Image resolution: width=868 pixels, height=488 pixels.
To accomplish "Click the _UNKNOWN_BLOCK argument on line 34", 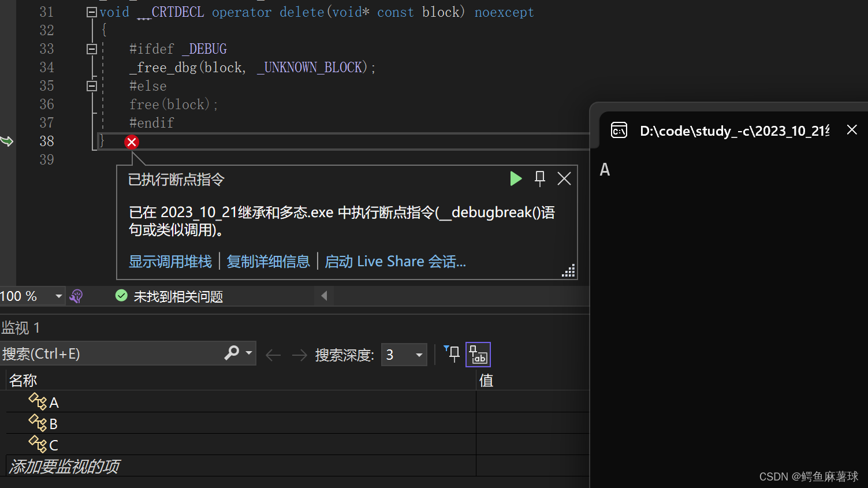I will (x=310, y=68).
